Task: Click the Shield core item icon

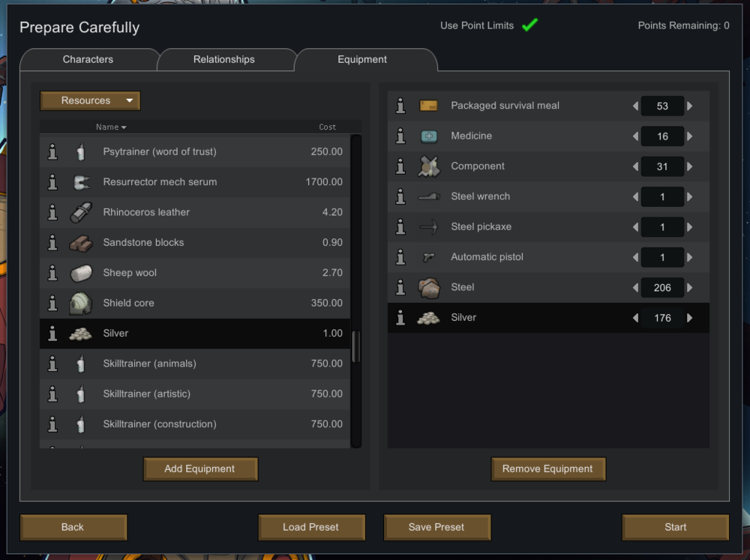Action: point(80,303)
